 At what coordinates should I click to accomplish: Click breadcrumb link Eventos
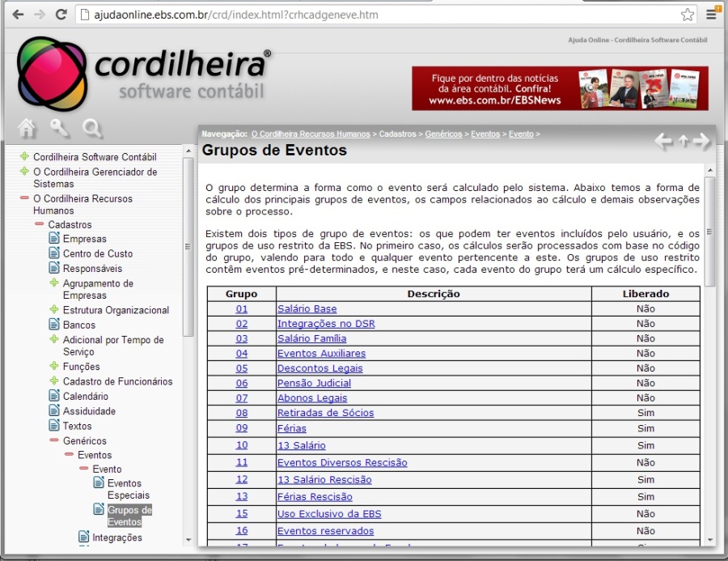485,134
